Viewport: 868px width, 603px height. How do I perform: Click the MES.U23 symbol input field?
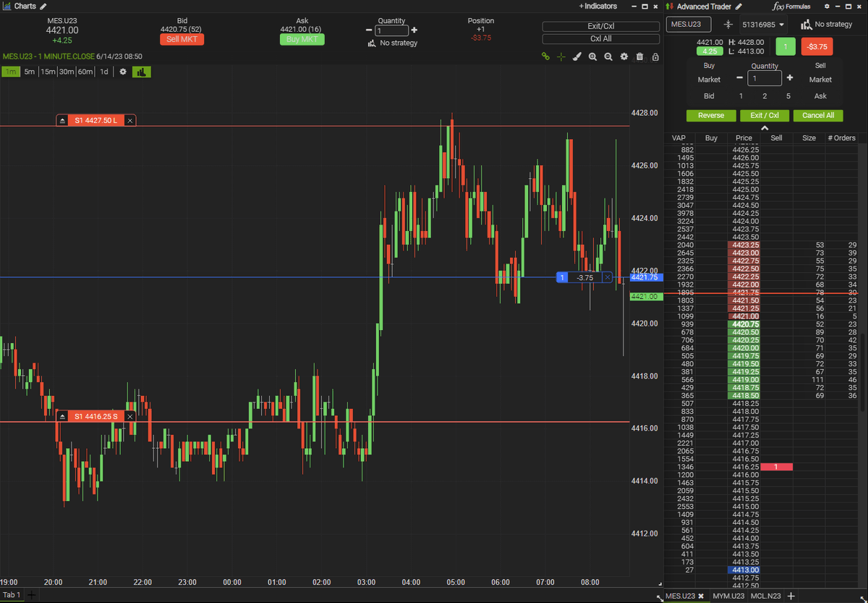tap(688, 24)
